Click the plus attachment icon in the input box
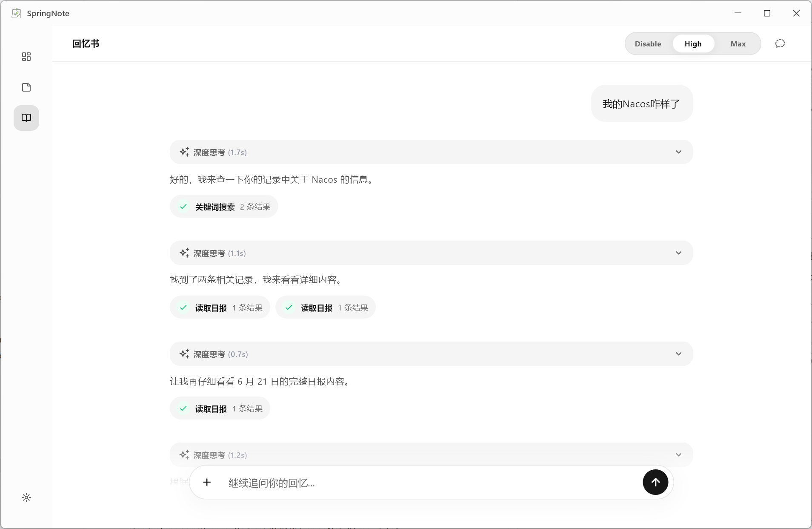The height and width of the screenshot is (529, 812). point(207,482)
